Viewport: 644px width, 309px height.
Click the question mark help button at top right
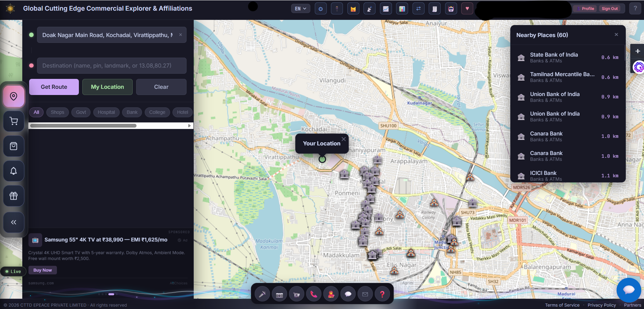[x=635, y=9]
